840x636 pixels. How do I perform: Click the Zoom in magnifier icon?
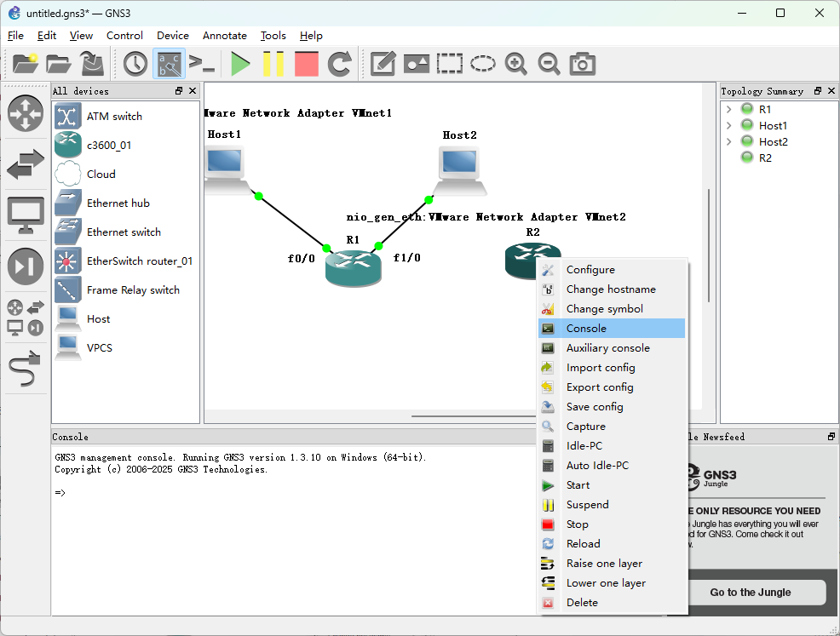click(x=516, y=64)
